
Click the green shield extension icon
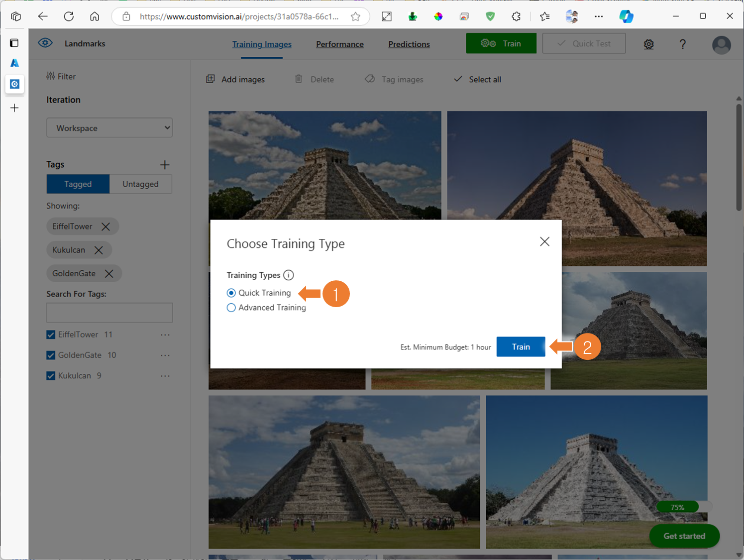(490, 16)
